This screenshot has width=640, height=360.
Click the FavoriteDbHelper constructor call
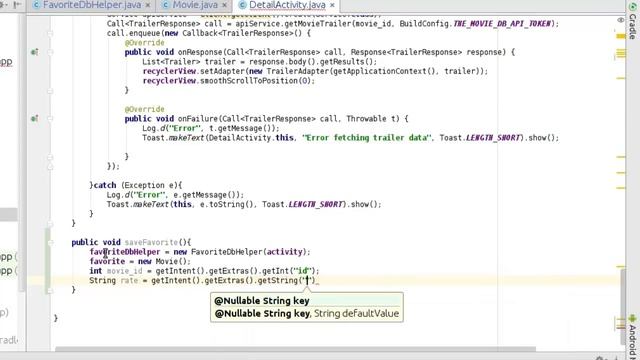tap(250, 252)
